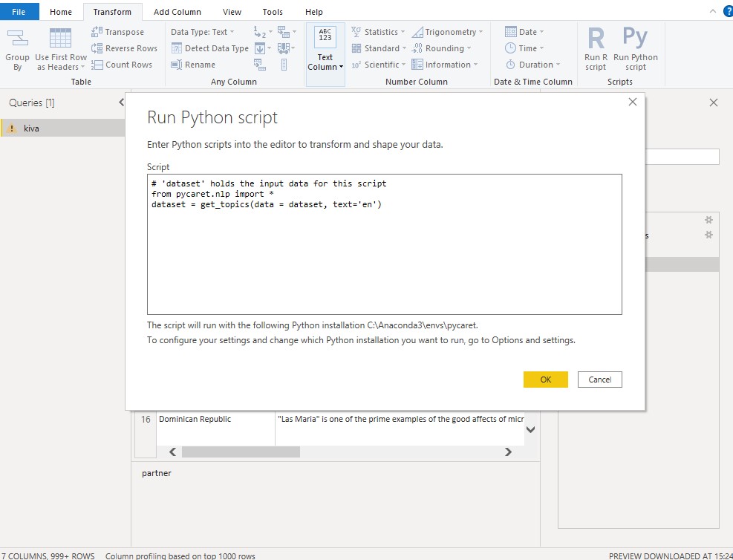
Task: Collapse the Queries pane with chevron
Action: [121, 102]
